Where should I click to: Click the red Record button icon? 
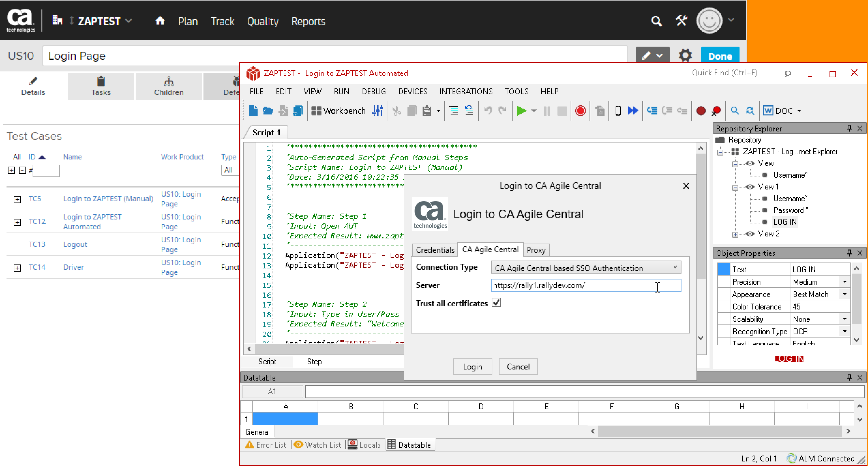(x=580, y=111)
